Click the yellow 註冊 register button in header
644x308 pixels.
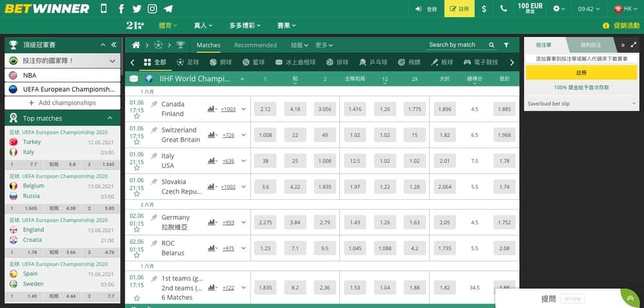459,8
